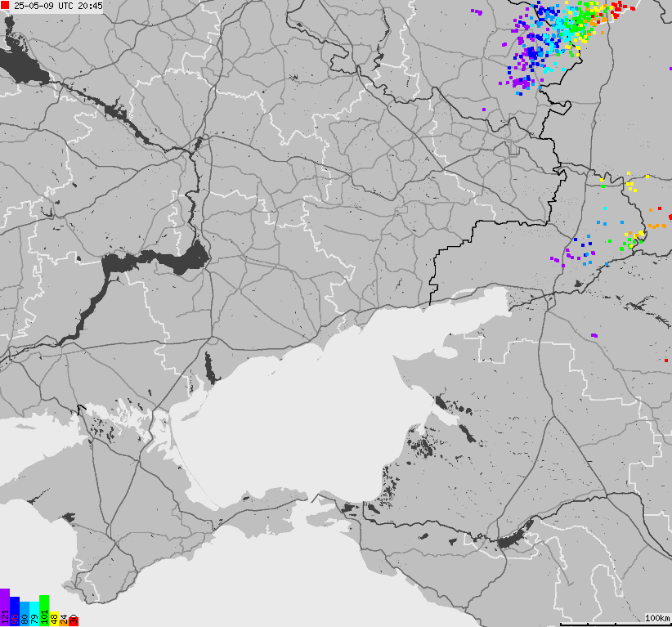This screenshot has height=627, width=672.
Task: Click the purple legend bar labeled 121
Action: point(5,607)
